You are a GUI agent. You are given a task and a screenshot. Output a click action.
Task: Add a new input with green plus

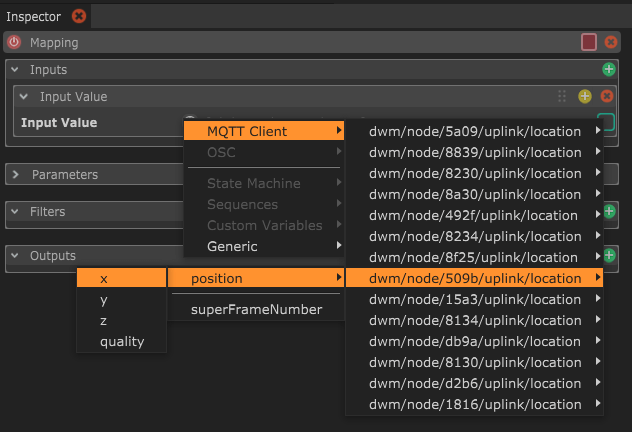[x=608, y=70]
